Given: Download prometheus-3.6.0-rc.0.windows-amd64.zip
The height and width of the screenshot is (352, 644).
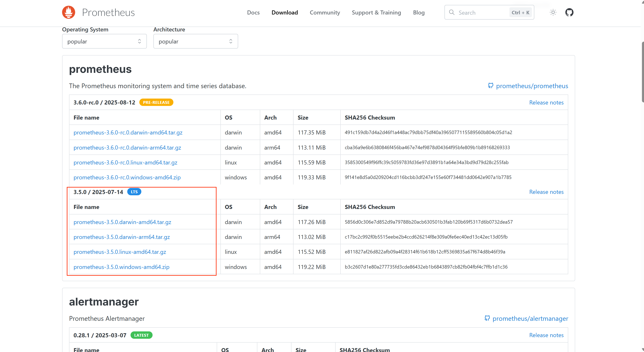Looking at the screenshot, I should (127, 177).
